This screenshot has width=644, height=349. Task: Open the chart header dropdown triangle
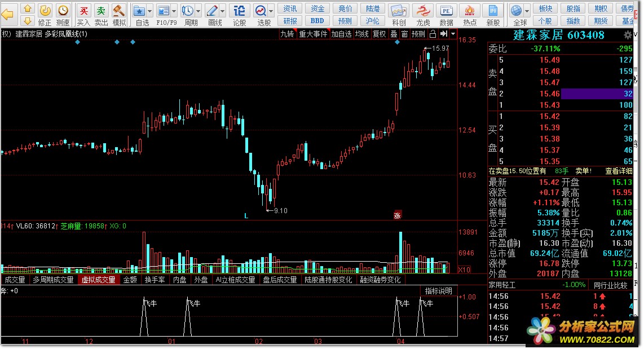tap(453, 34)
